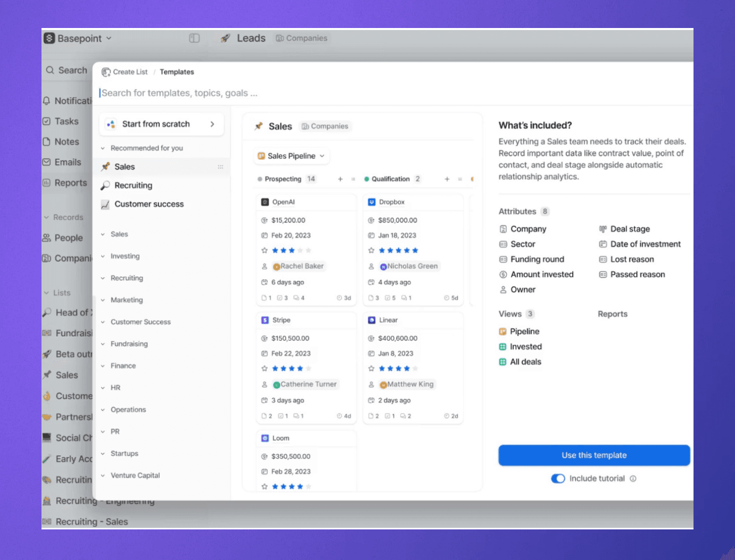Viewport: 735px width, 560px height.
Task: Select the Recruiting template with magnifier icon
Action: point(133,185)
